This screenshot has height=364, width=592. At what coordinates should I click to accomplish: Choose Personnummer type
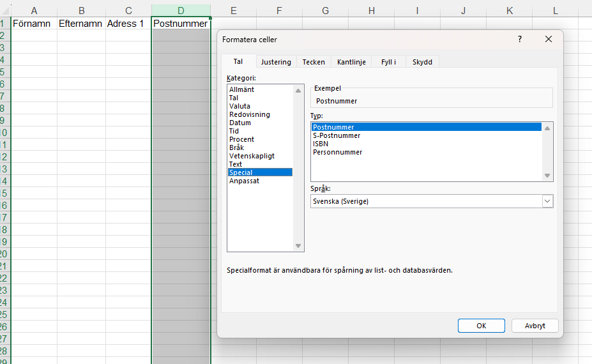click(426, 152)
